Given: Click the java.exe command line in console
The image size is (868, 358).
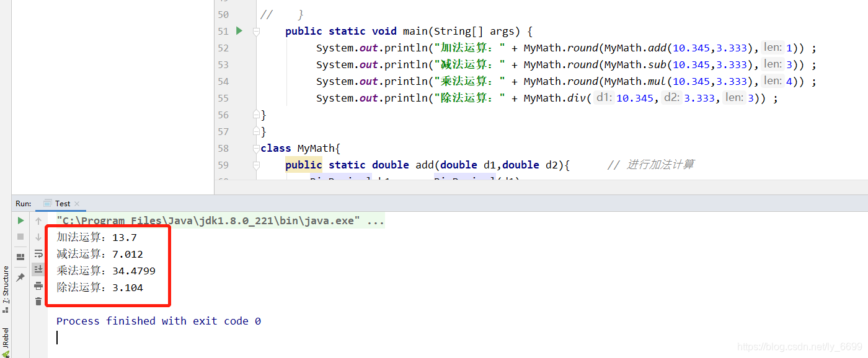Looking at the screenshot, I should [220, 221].
